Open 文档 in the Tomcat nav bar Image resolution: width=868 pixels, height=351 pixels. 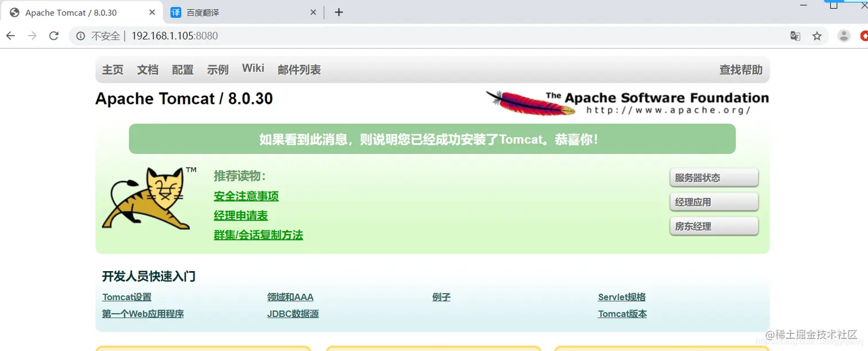(148, 70)
